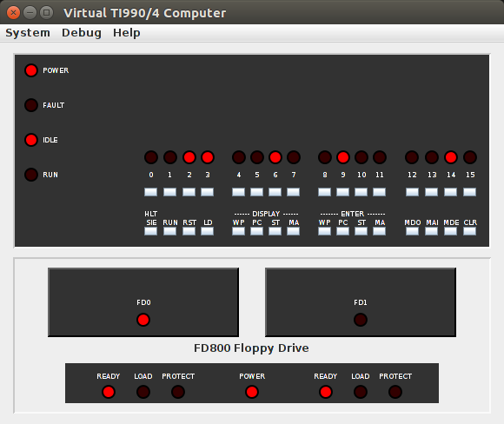Open the Help menu

click(x=127, y=33)
